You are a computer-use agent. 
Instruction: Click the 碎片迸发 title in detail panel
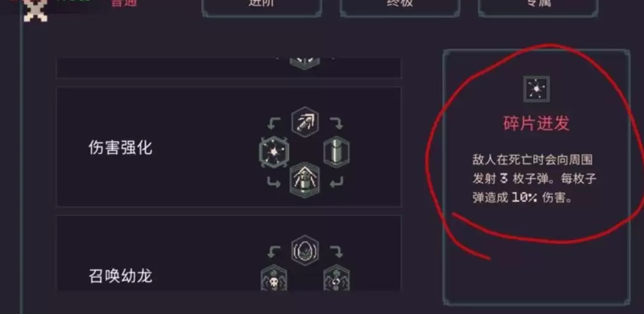pos(536,123)
